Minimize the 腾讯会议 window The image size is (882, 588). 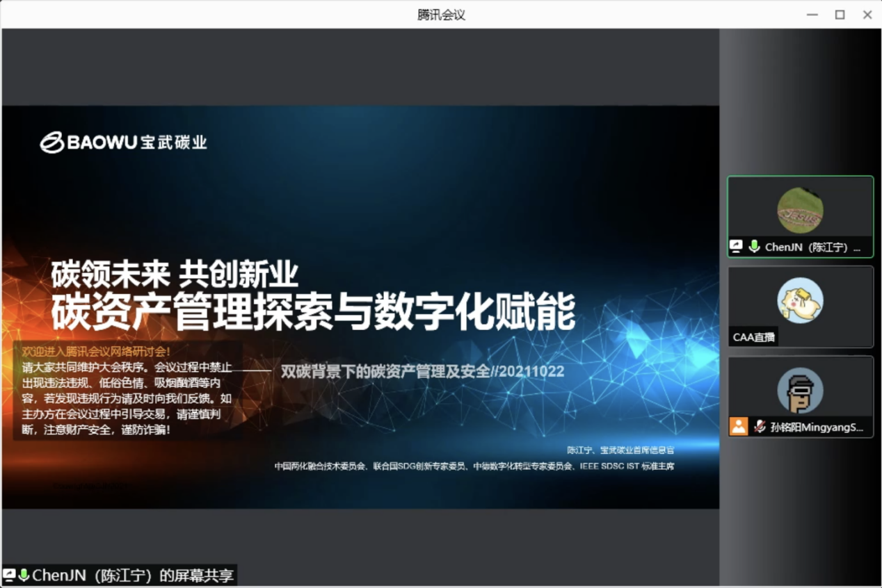812,15
